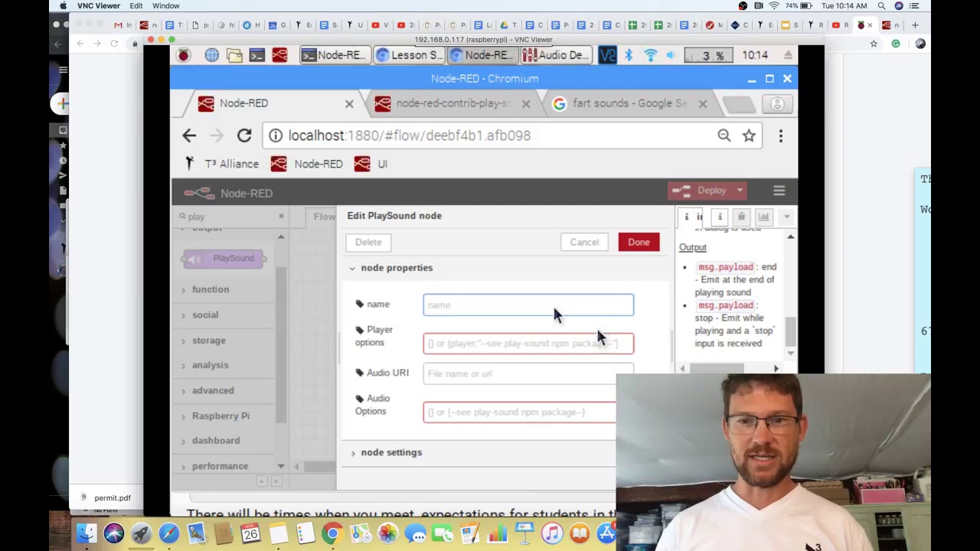This screenshot has height=551, width=980.
Task: Open the T³ Alliance bookmark
Action: pos(221,164)
